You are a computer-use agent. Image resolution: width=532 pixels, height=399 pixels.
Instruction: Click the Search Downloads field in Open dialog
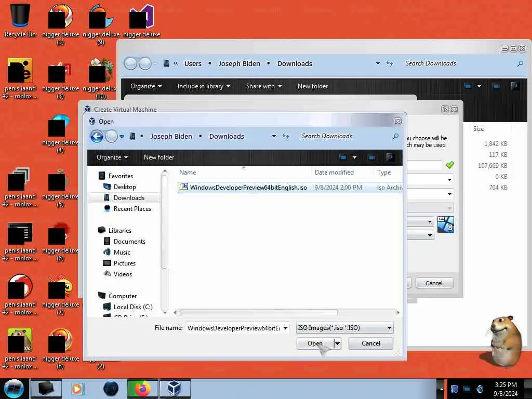(344, 137)
